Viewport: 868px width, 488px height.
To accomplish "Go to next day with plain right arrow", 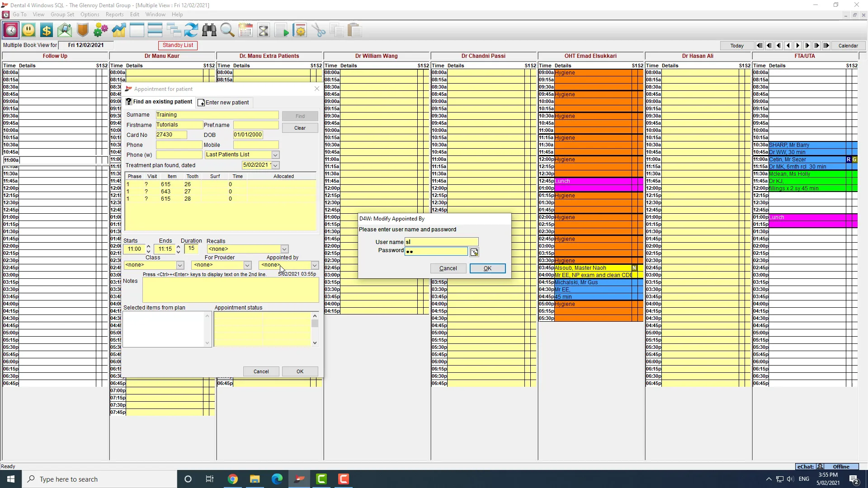I will [x=798, y=46].
